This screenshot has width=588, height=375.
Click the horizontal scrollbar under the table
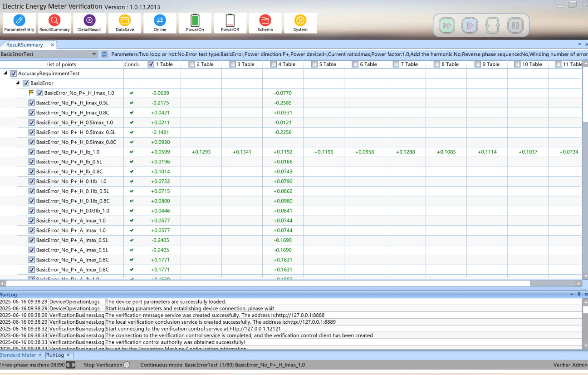coord(268,283)
